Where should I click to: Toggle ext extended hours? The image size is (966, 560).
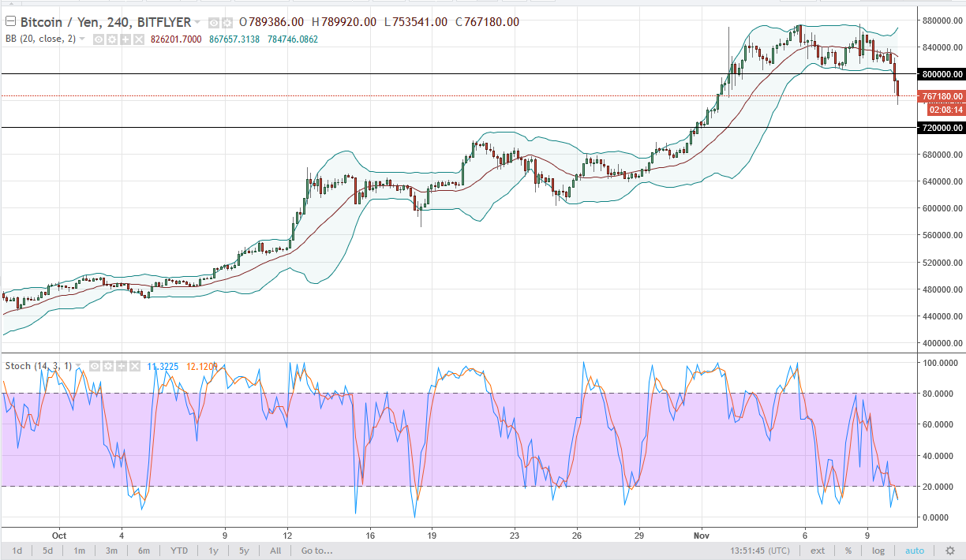tap(818, 551)
